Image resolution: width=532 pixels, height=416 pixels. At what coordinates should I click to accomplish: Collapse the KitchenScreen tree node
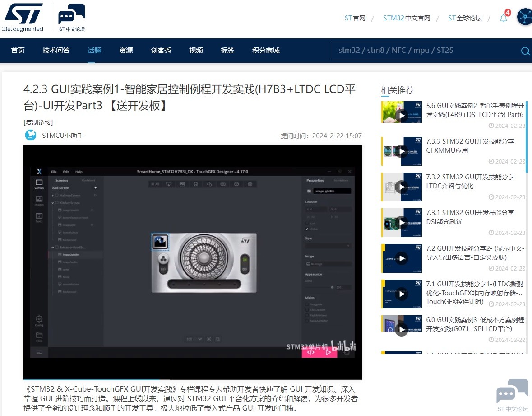[53, 203]
